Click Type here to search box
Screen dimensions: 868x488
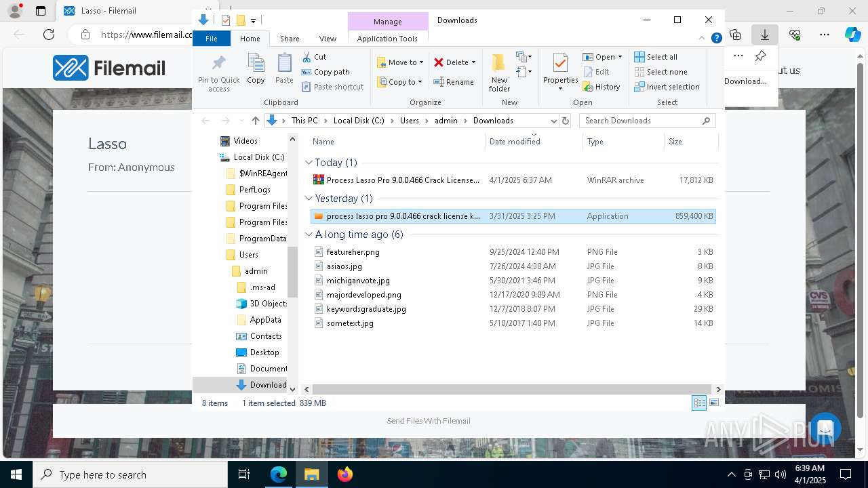click(130, 474)
